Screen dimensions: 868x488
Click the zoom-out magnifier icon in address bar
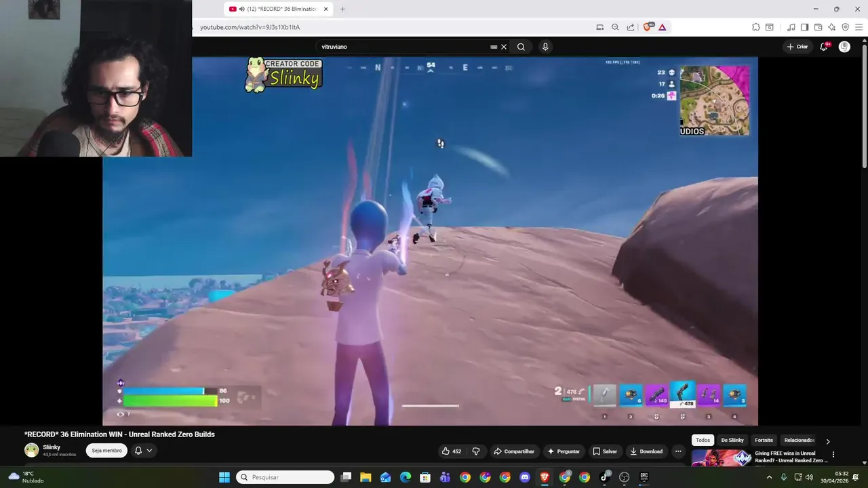[x=615, y=27]
